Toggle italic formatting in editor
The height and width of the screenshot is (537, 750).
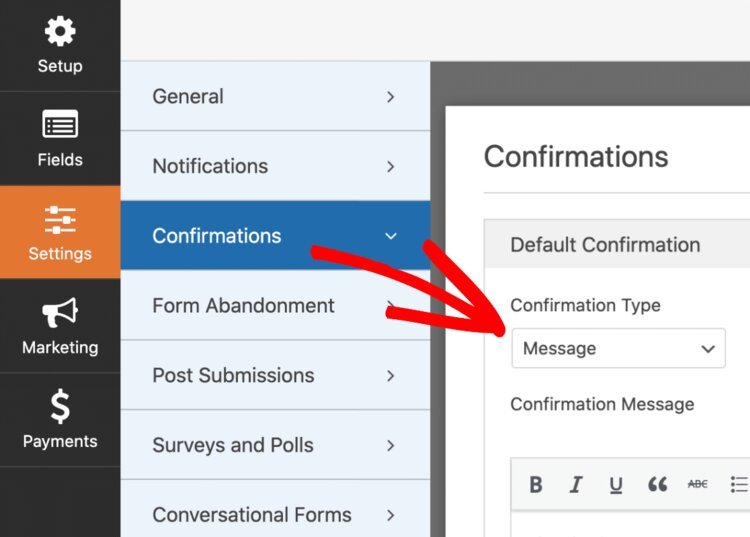(576, 485)
